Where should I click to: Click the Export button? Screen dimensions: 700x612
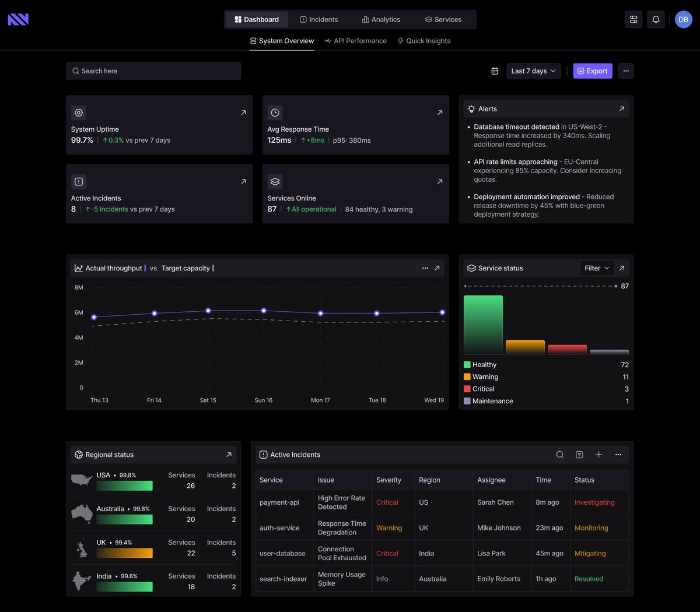(593, 71)
